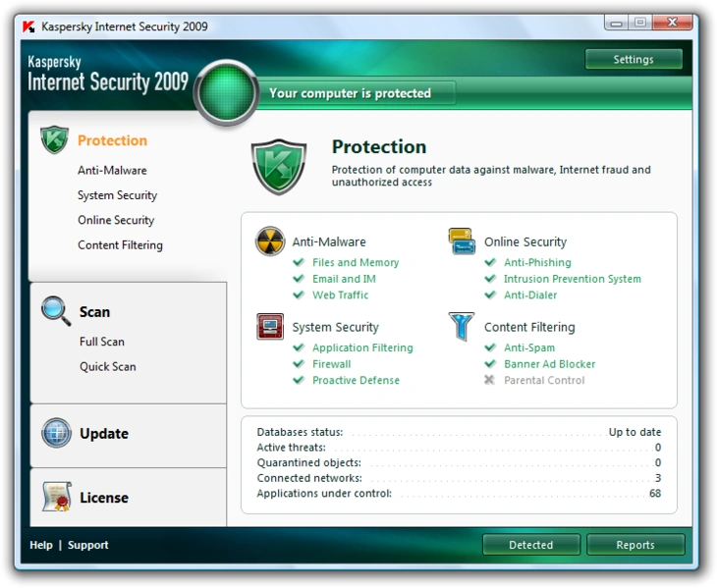Image resolution: width=717 pixels, height=588 pixels.
Task: Toggle the Parental Control disabled mark
Action: (489, 380)
